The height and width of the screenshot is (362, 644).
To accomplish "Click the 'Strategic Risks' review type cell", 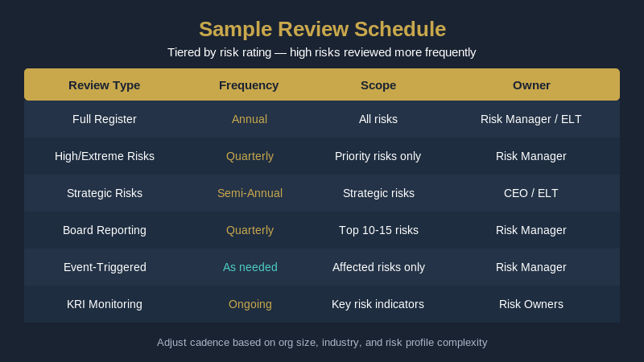I will [x=105, y=193].
